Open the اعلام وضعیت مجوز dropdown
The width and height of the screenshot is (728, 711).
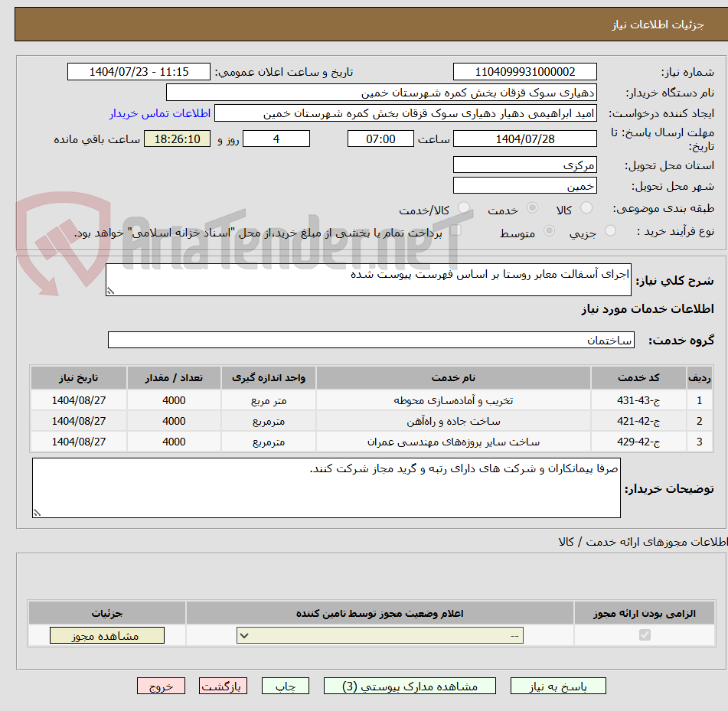point(378,634)
